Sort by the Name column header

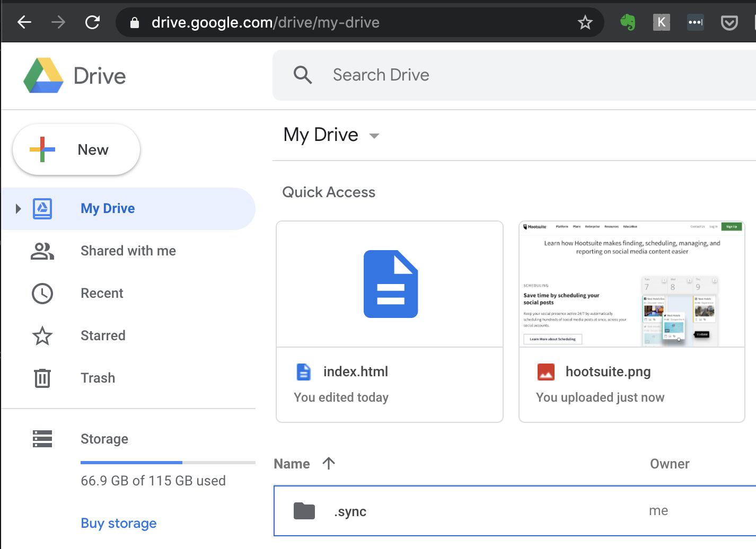tap(292, 464)
